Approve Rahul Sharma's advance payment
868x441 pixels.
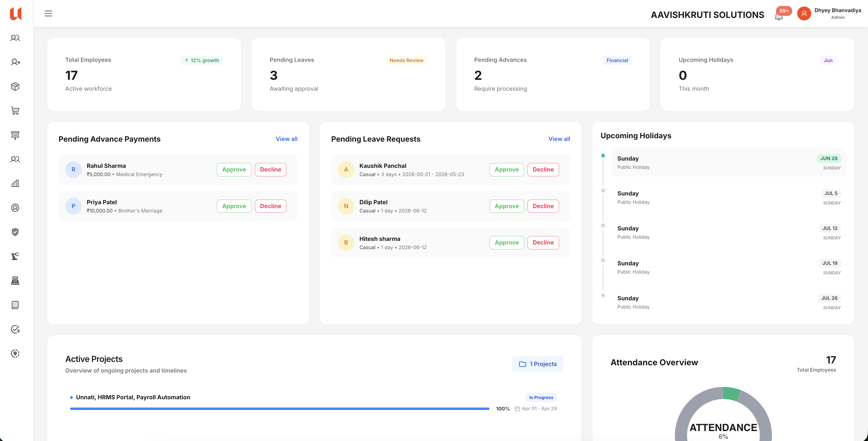point(234,170)
